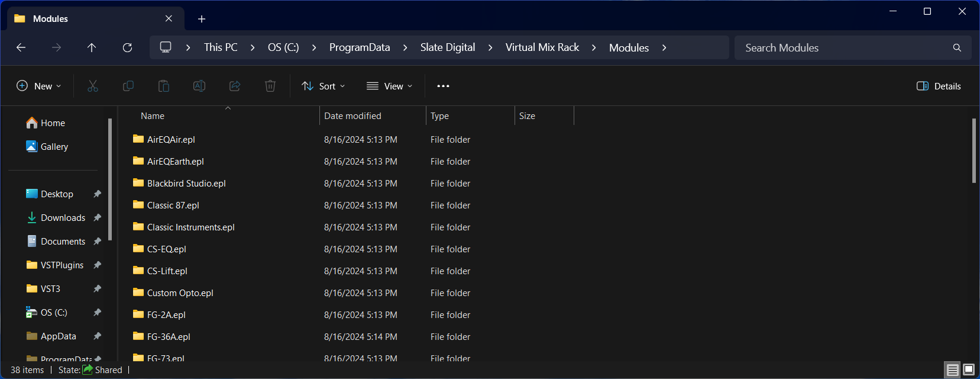Switch to details list view in status bar
This screenshot has height=379, width=980.
952,370
